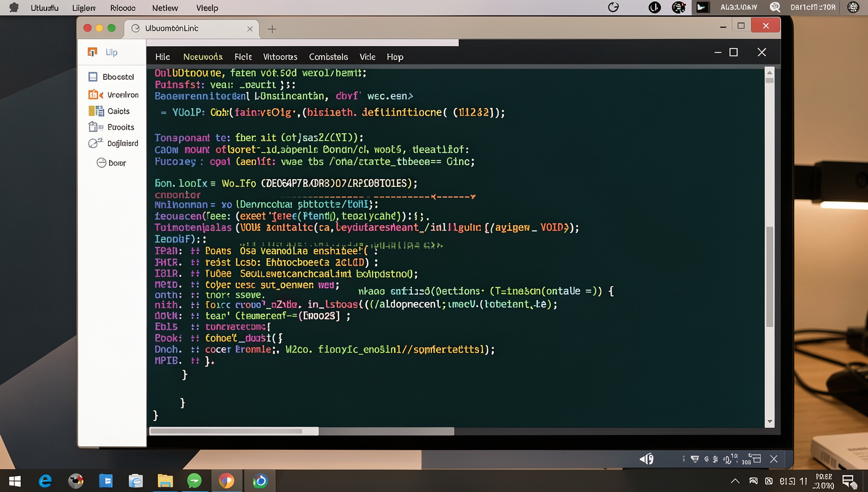Open the green chat bubble taskbar app
The image size is (868, 492).
[194, 481]
